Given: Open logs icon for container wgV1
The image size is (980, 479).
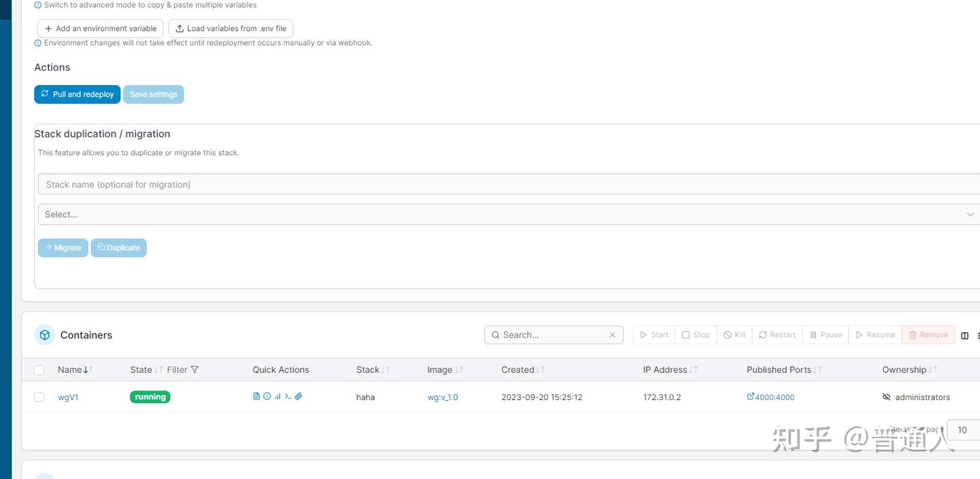Looking at the screenshot, I should point(257,396).
